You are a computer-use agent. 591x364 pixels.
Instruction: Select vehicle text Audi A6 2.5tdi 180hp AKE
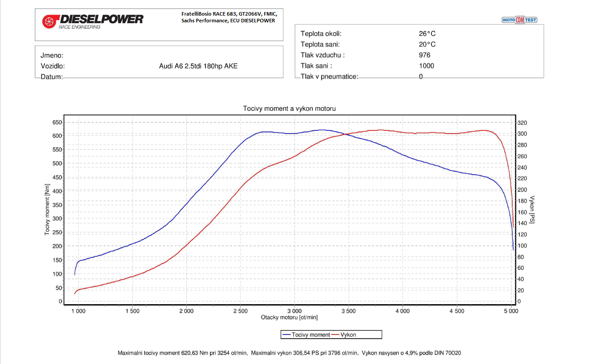198,66
